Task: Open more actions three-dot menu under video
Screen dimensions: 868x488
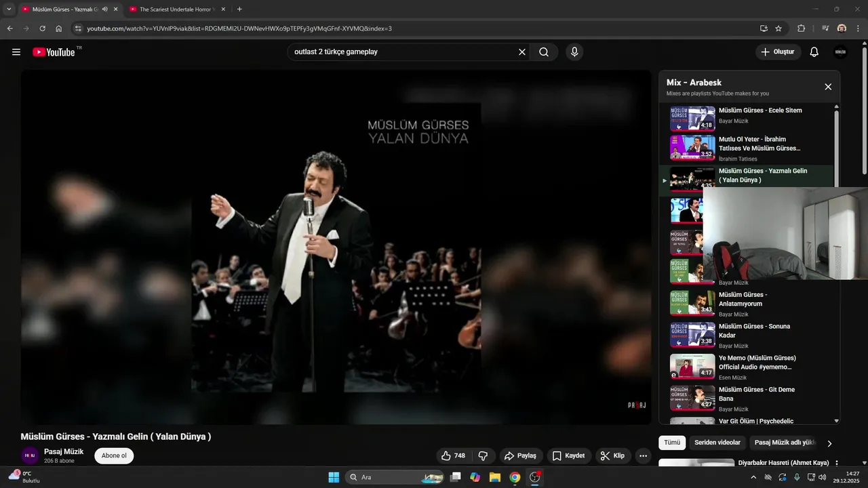Action: pos(644,455)
